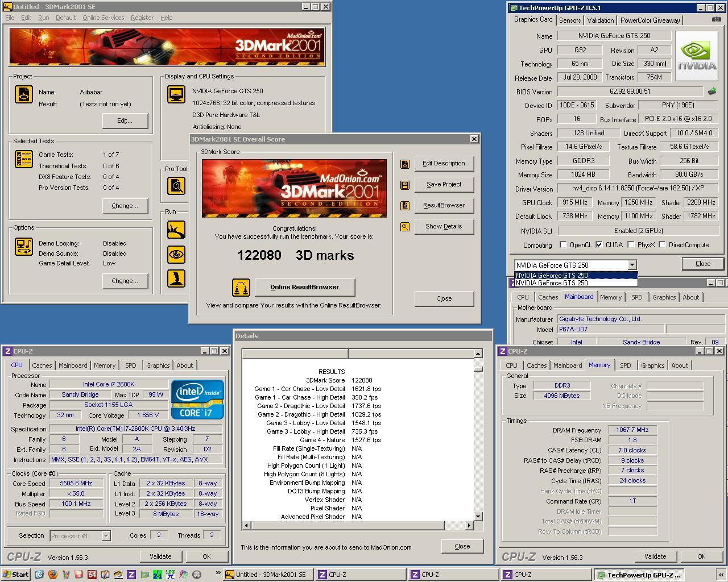Click the eye demo icon under Run
The height and width of the screenshot is (582, 728).
click(176, 254)
